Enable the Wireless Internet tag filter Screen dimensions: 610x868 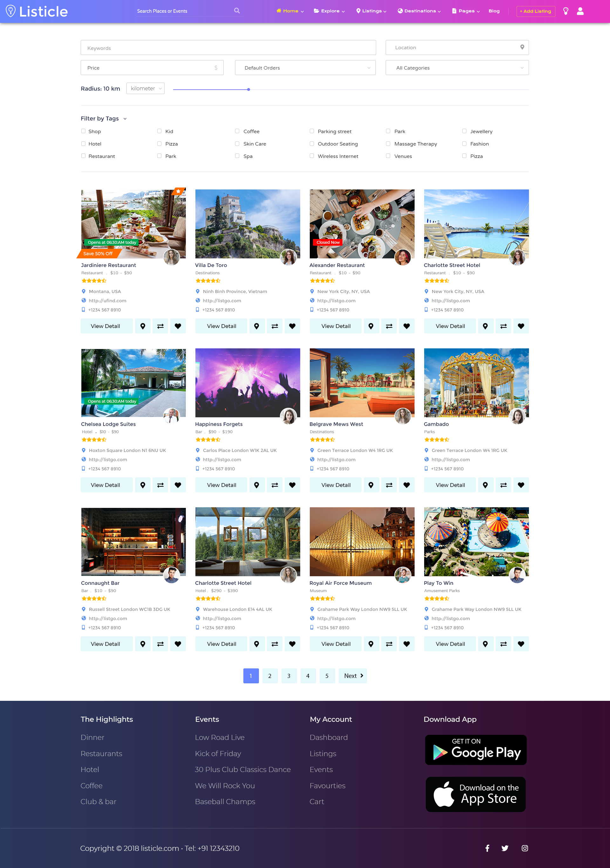[x=312, y=156]
